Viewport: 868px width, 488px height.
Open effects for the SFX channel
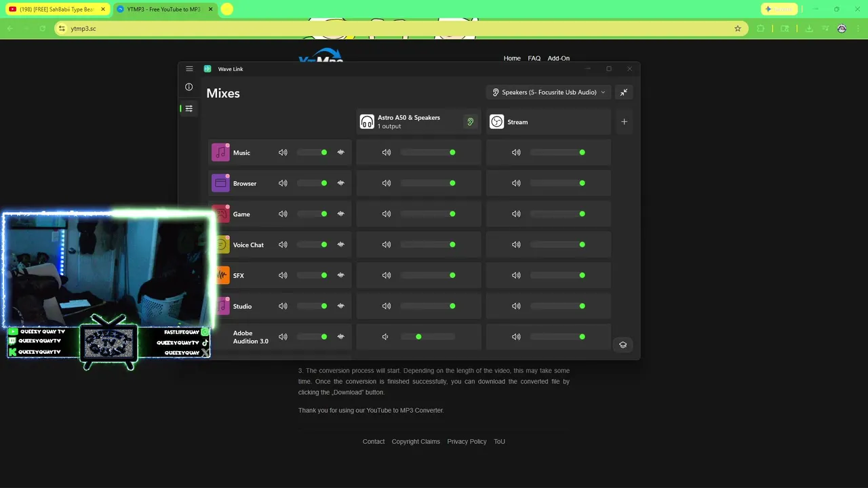(340, 275)
